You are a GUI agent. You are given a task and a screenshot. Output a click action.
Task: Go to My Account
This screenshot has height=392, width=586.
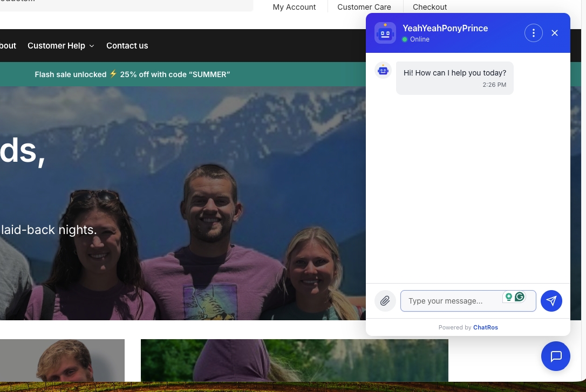(x=294, y=7)
